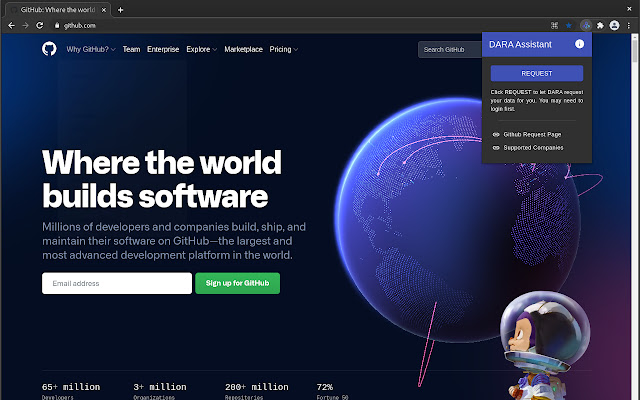
Task: Click the 65+ million Developers stat
Action: [x=71, y=391]
